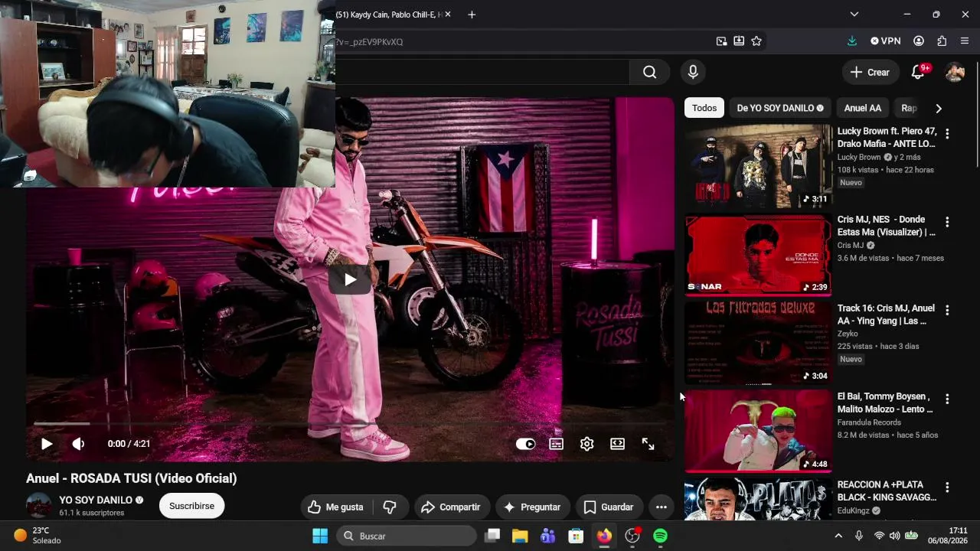Open Cris MJ Donde Estas Ma thumbnail
Image resolution: width=980 pixels, height=551 pixels.
(x=758, y=255)
